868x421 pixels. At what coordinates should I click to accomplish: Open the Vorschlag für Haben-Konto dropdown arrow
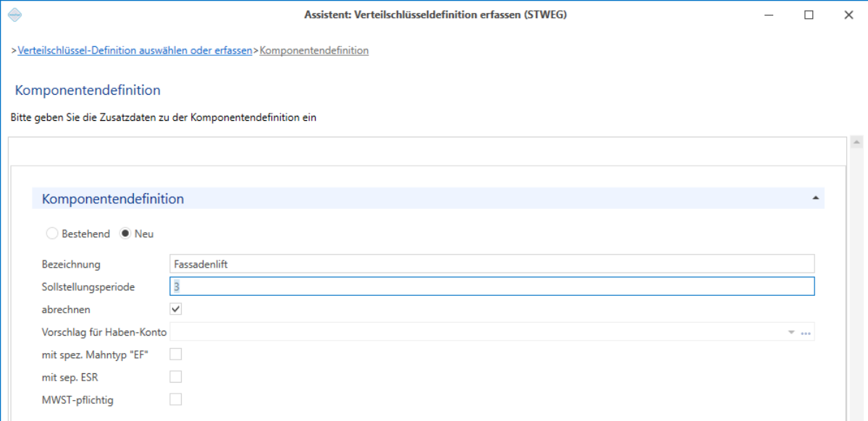point(791,333)
